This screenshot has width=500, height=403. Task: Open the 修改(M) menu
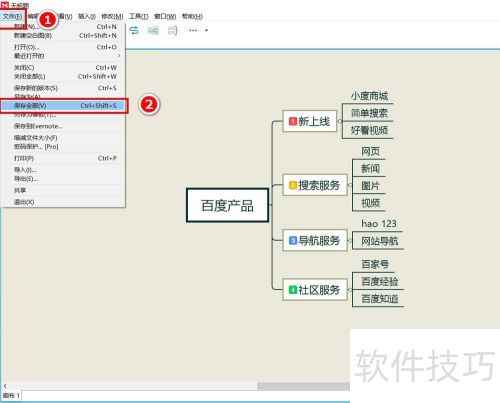point(112,16)
